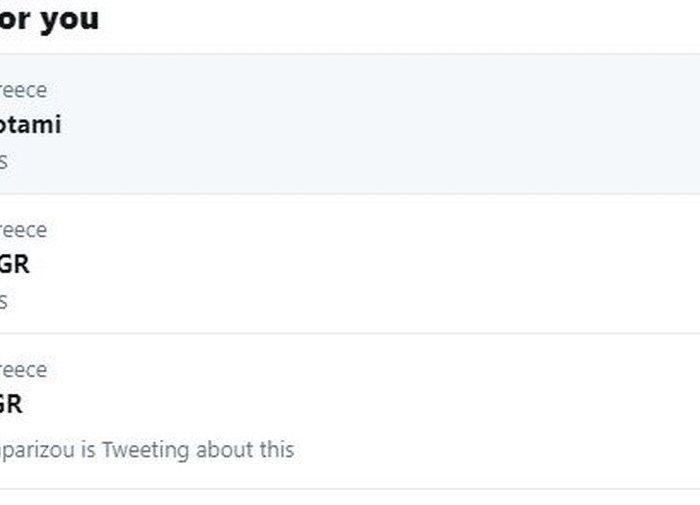
Task: Click the divider between the two GR trends
Action: coord(350,334)
